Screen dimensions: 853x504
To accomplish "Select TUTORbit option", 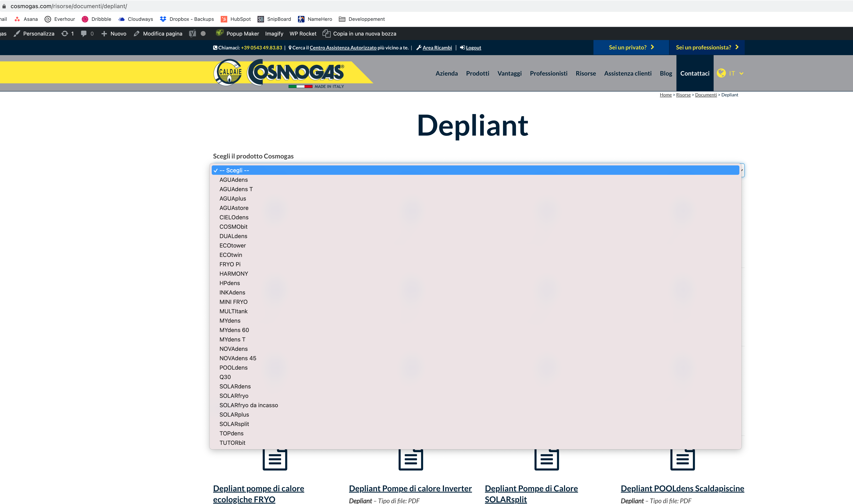I will point(475,443).
